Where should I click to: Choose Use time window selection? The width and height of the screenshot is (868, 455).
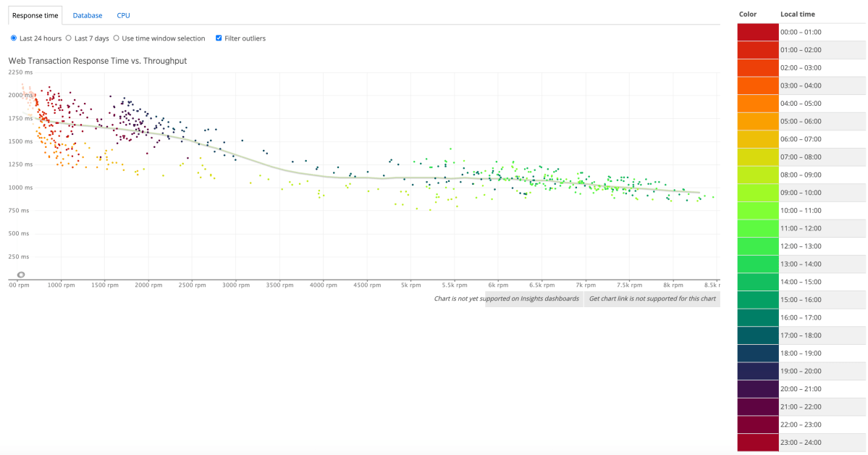[x=117, y=38]
